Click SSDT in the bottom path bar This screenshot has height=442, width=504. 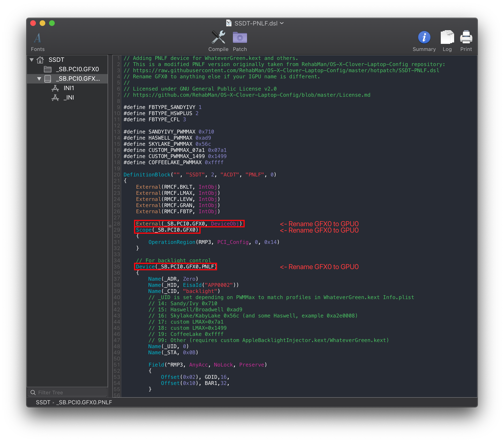[x=43, y=402]
